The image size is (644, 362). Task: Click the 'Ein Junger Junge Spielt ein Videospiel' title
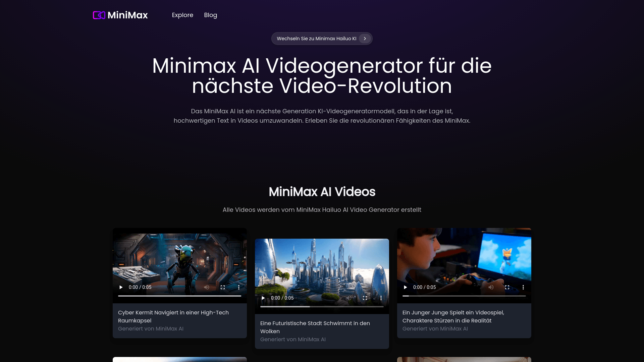(x=453, y=316)
